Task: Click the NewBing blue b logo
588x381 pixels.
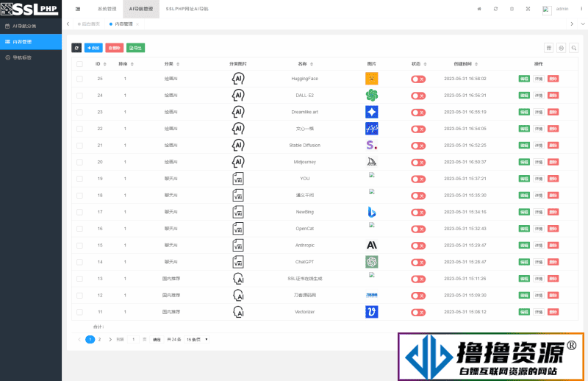Action: click(x=372, y=212)
